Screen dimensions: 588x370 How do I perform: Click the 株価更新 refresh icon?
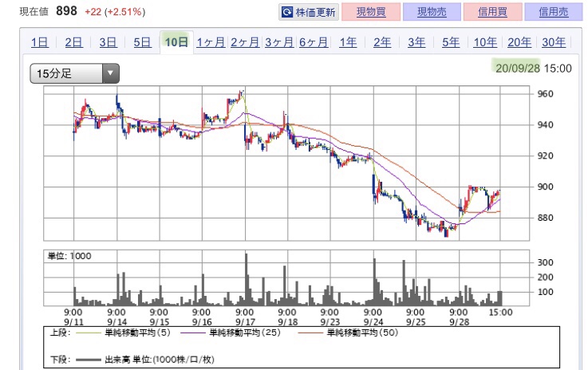[x=287, y=12]
